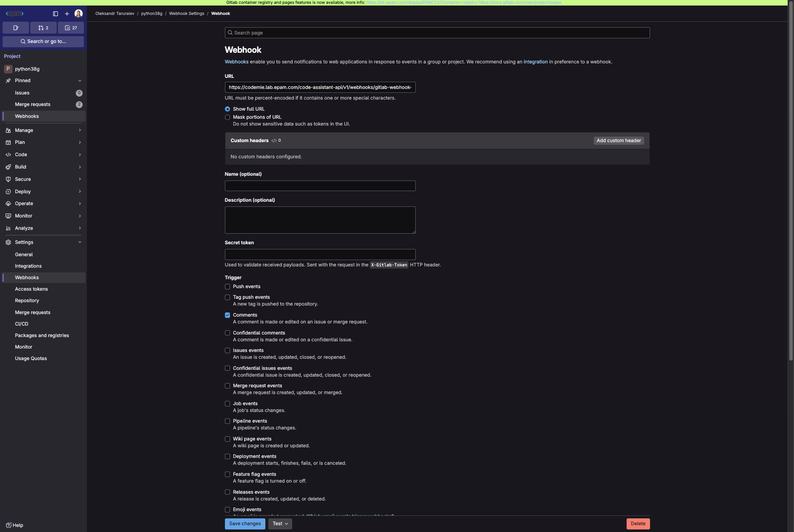Open the CI/CD settings page
The image size is (794, 532).
21,323
